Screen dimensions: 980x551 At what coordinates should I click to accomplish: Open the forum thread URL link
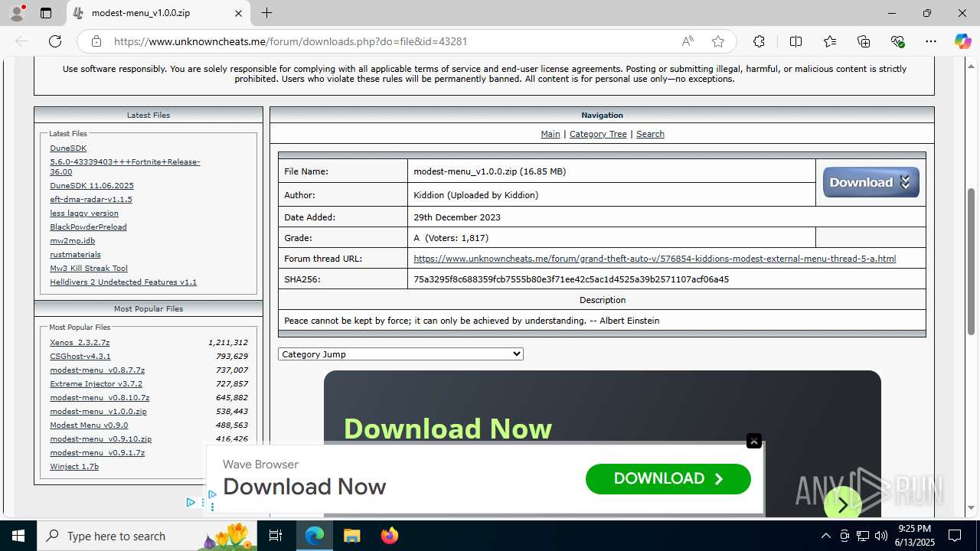click(655, 259)
